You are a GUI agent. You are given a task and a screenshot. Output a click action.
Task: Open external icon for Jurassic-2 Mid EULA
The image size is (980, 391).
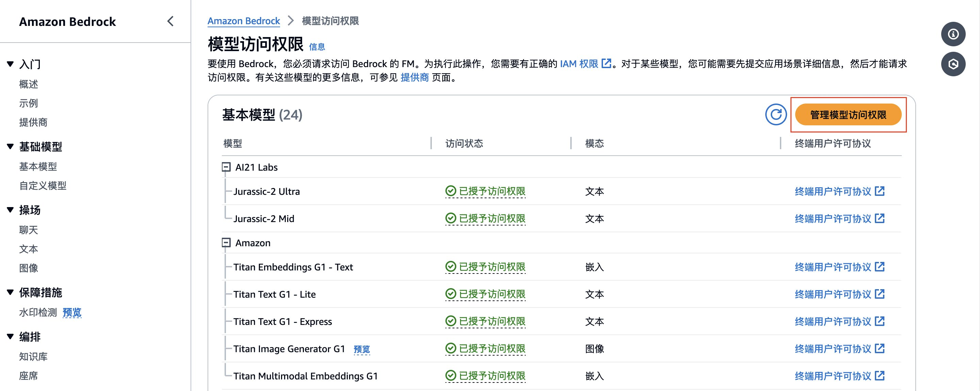[880, 218]
